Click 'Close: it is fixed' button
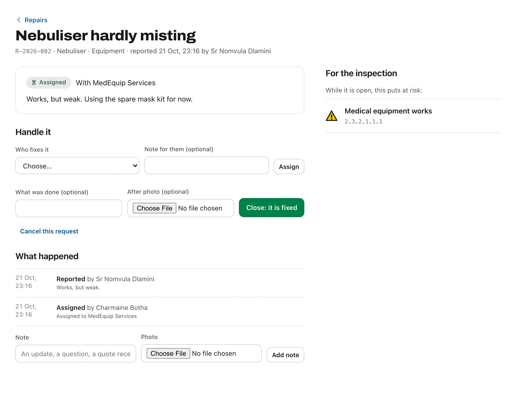 tap(271, 208)
